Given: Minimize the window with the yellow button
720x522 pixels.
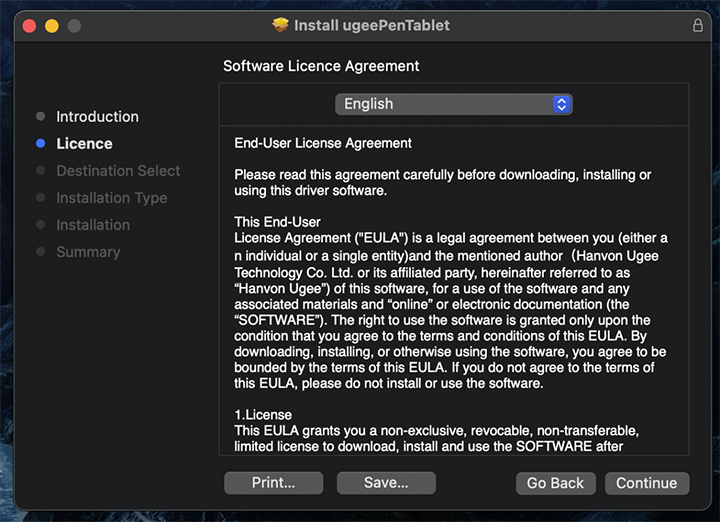Looking at the screenshot, I should tap(52, 25).
